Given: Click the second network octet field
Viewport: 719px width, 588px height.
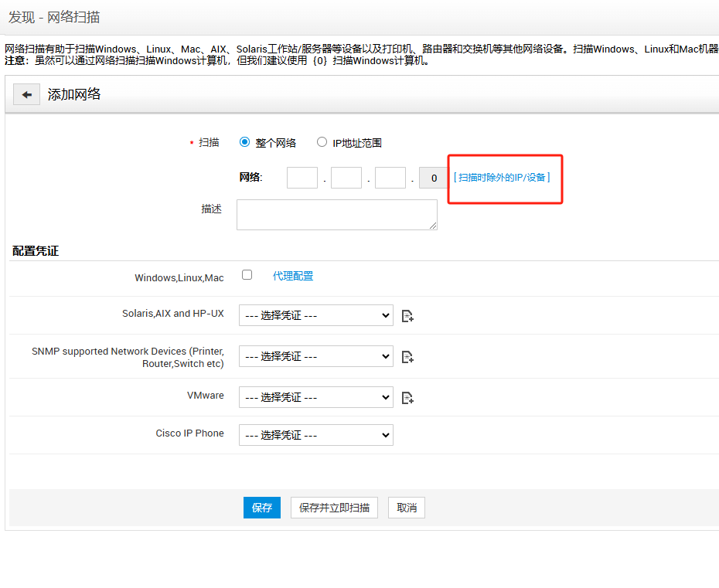Looking at the screenshot, I should point(346,178).
